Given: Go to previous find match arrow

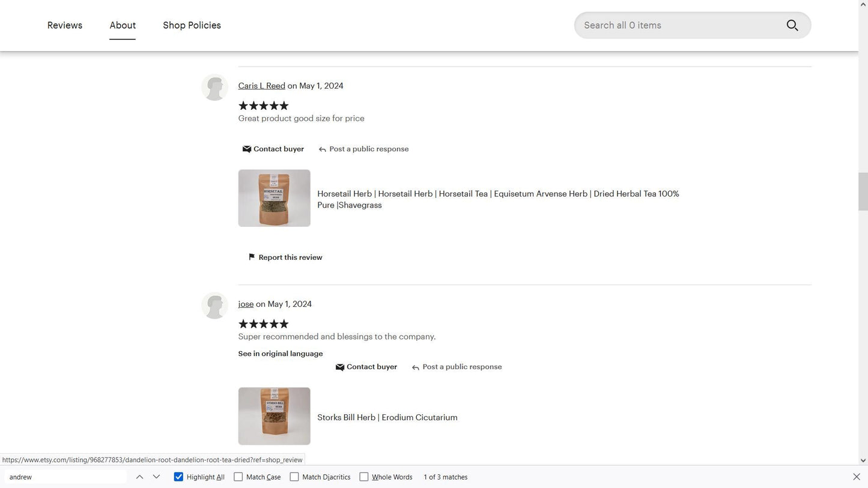Looking at the screenshot, I should pyautogui.click(x=139, y=477).
